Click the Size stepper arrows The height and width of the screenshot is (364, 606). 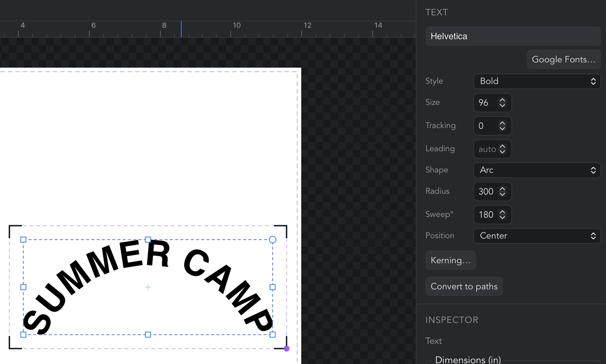coord(502,103)
